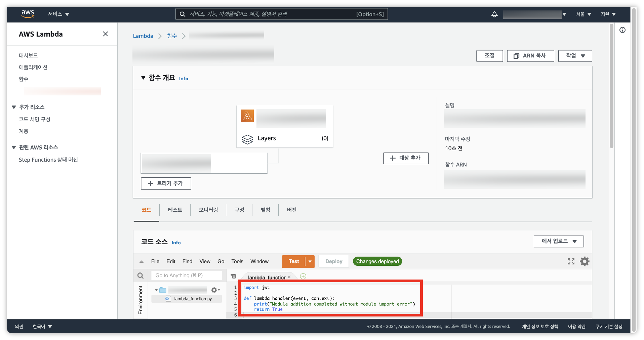
Task: Click the page vertical scrollbar
Action: (x=611, y=87)
